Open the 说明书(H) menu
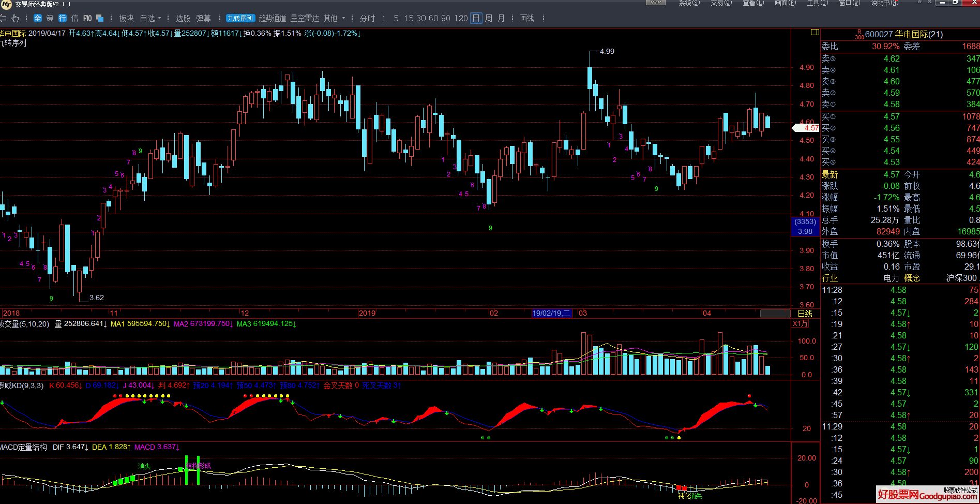The image size is (980, 504). [884, 3]
